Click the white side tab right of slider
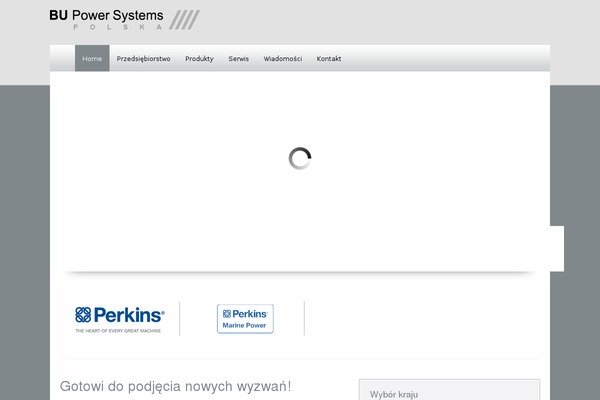This screenshot has height=400, width=600. click(557, 249)
